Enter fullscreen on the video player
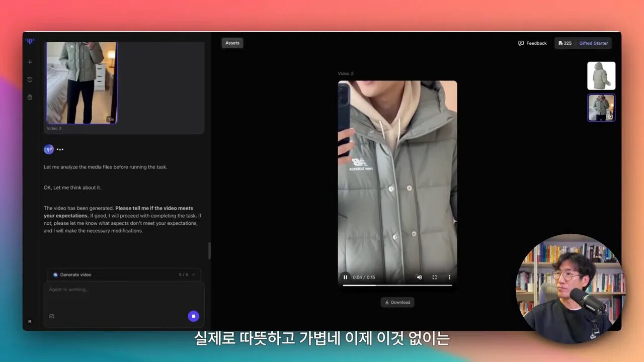This screenshot has height=362, width=644. [x=434, y=277]
